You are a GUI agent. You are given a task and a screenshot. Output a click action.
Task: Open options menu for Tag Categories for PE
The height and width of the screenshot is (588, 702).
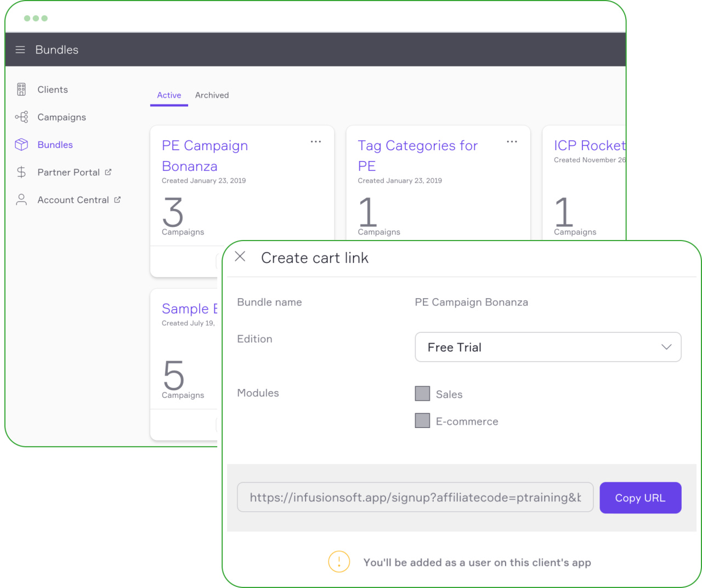(512, 141)
